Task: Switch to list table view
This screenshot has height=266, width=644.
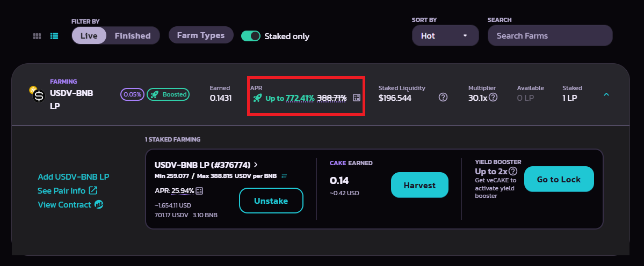Action: point(54,36)
